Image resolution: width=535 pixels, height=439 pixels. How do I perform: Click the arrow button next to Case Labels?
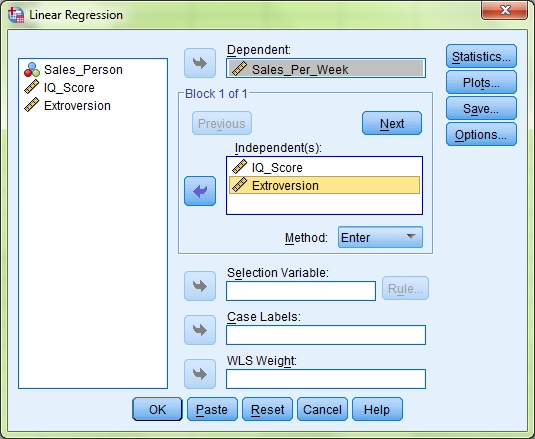point(200,330)
